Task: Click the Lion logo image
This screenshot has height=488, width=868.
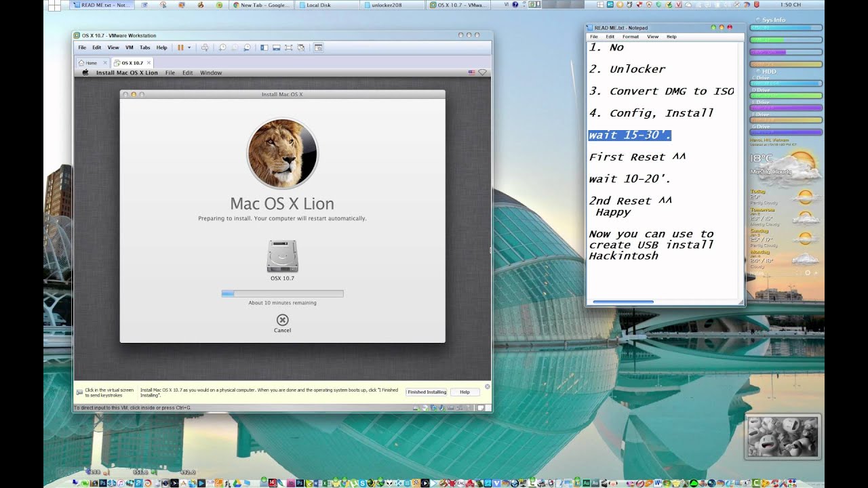Action: click(x=283, y=154)
